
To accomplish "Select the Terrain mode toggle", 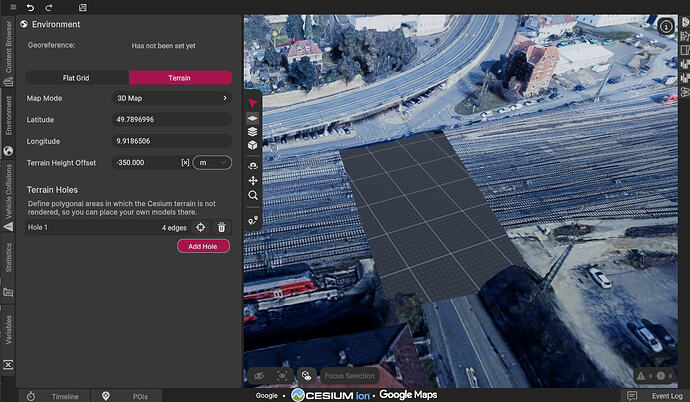I will (x=180, y=78).
